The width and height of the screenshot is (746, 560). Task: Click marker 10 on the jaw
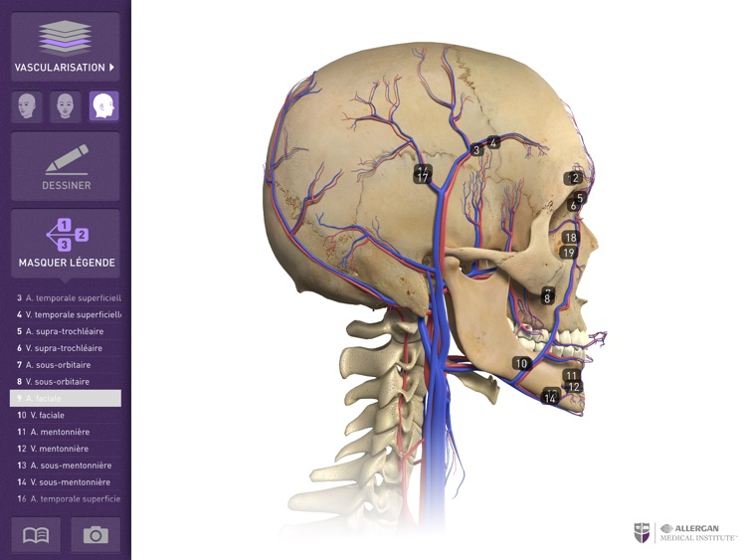point(521,363)
